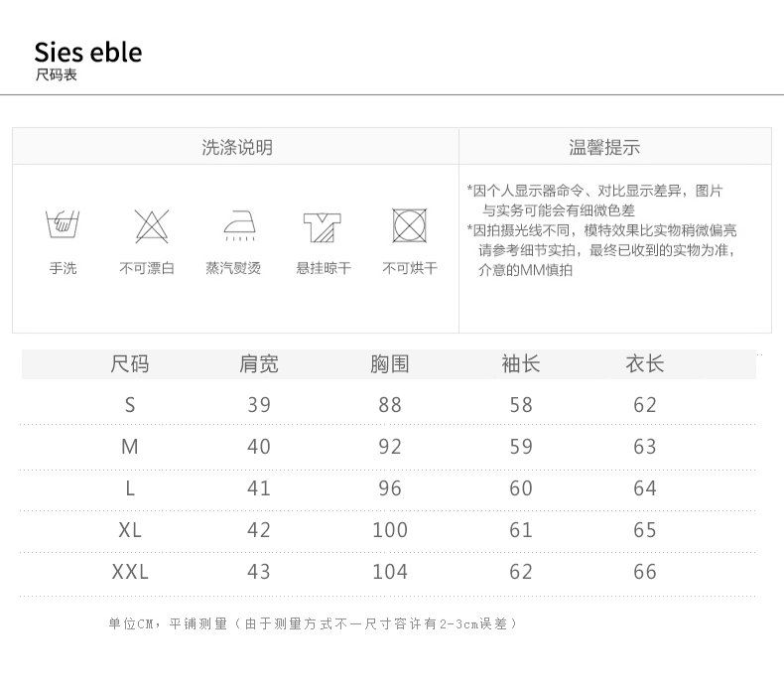Click the 衣长 column header
The height and width of the screenshot is (687, 784).
[645, 364]
